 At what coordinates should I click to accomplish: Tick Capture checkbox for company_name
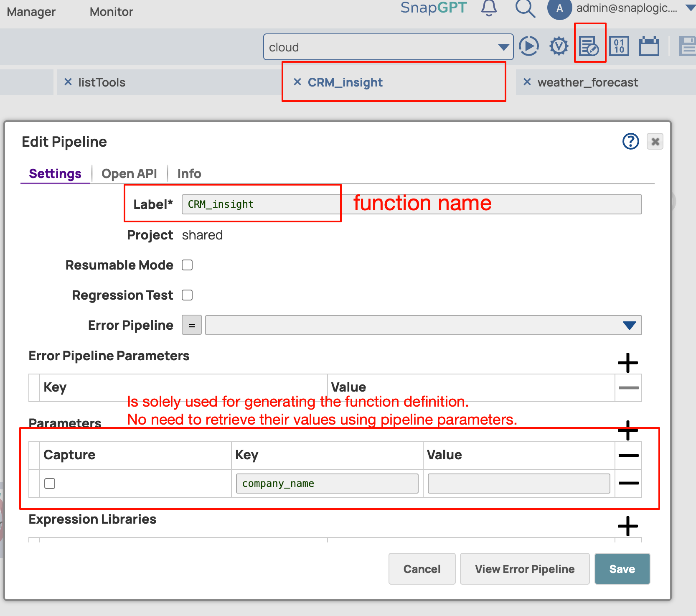click(x=50, y=484)
